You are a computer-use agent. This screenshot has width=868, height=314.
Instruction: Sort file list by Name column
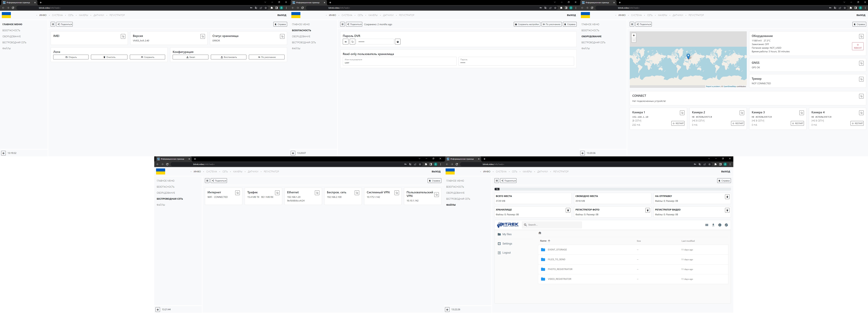543,241
